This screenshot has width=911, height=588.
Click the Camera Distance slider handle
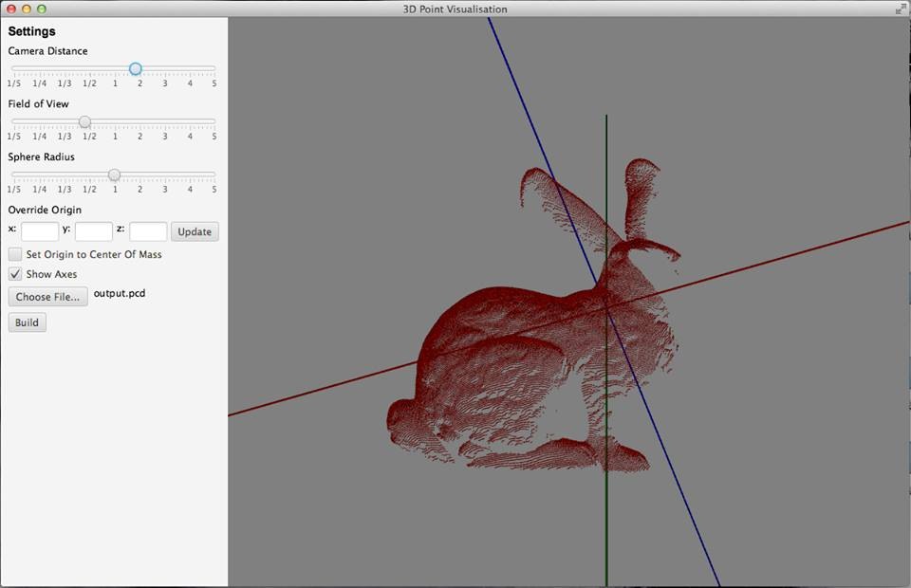click(136, 69)
